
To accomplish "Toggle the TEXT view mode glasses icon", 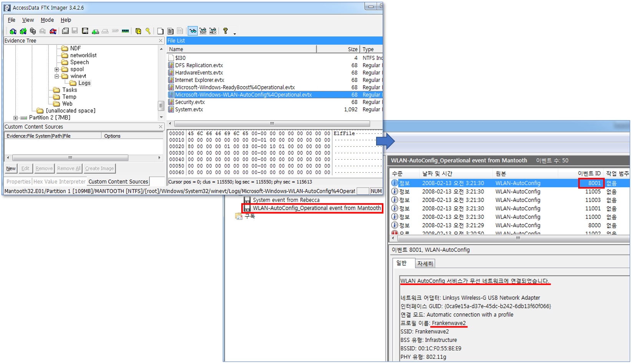I will (x=203, y=31).
